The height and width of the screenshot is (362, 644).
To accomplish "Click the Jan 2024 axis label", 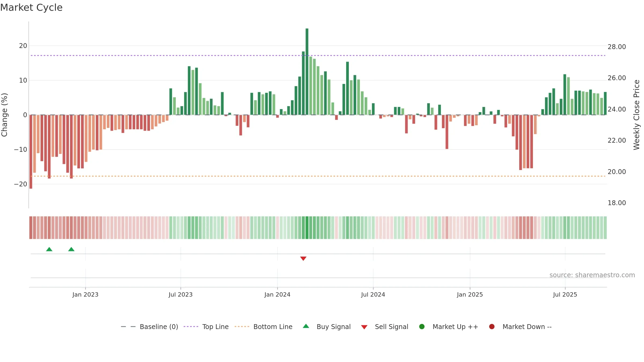I will [x=277, y=295].
